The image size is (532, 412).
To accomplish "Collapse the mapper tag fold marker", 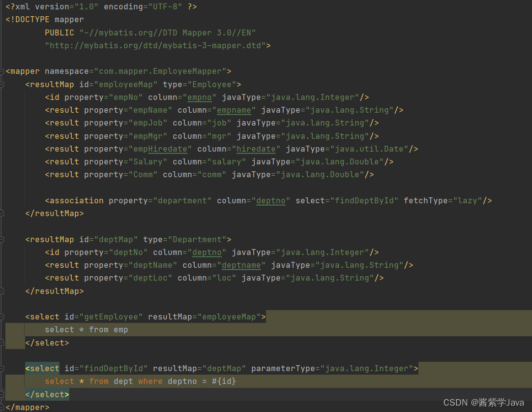I will point(1,71).
